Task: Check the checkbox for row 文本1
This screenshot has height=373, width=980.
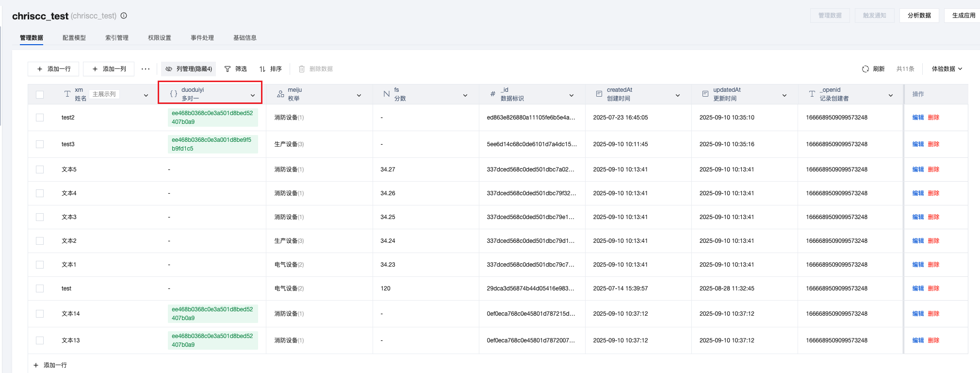Action: (x=40, y=265)
